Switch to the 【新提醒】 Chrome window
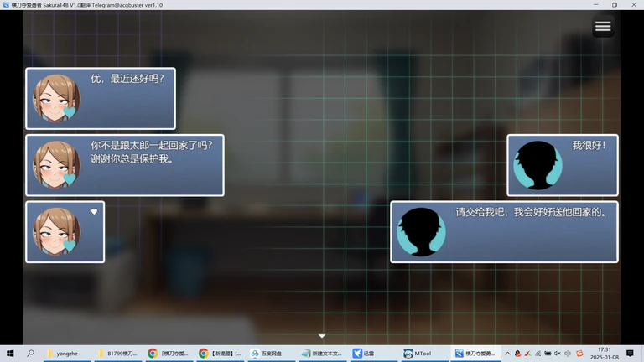The width and height of the screenshot is (644, 362). pos(220,354)
